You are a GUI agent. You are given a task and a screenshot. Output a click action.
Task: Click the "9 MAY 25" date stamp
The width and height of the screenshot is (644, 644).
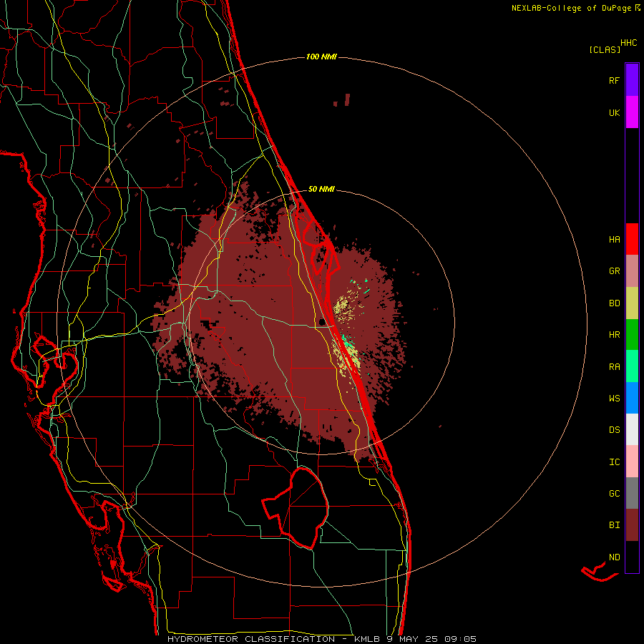coord(412,639)
